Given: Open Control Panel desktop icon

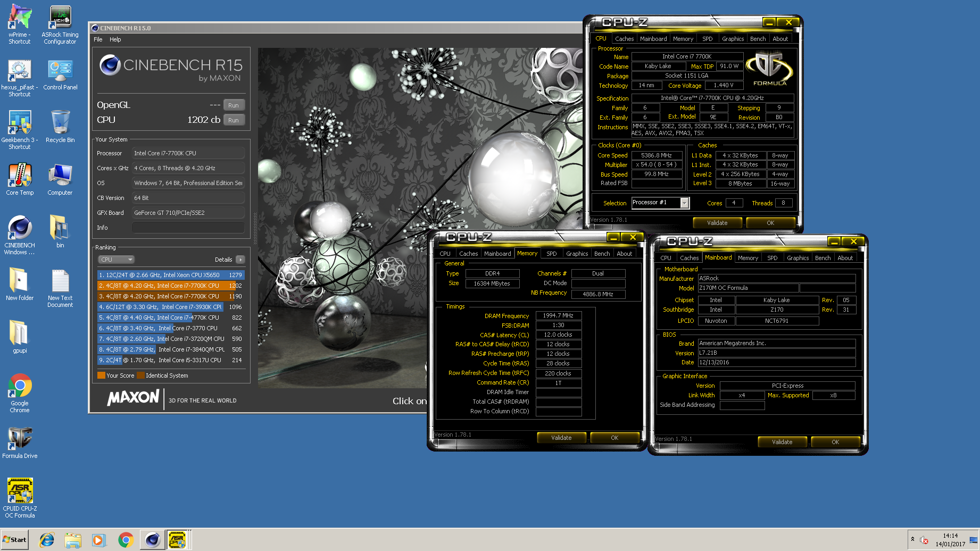Looking at the screenshot, I should [x=60, y=73].
